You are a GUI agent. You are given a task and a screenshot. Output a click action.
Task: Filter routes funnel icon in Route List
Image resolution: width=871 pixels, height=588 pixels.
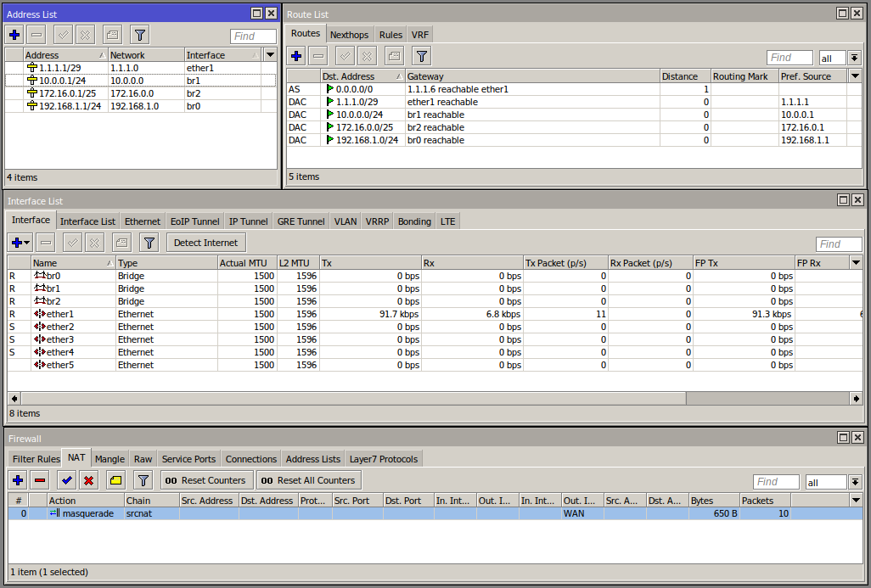point(422,55)
